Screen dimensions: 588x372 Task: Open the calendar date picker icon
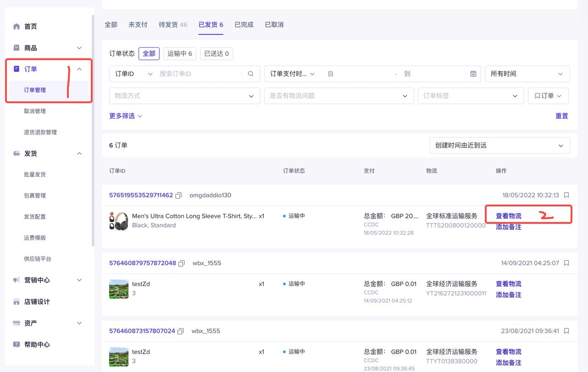click(x=473, y=74)
